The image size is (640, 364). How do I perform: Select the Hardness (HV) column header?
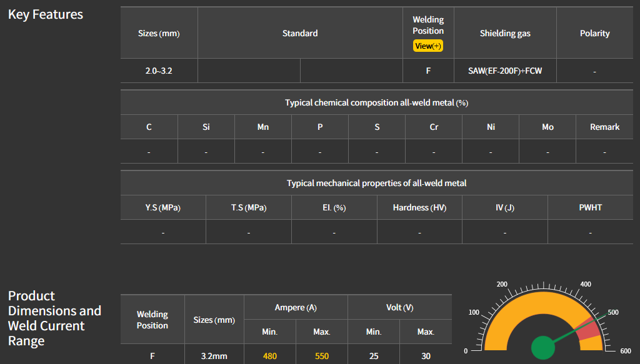point(419,207)
